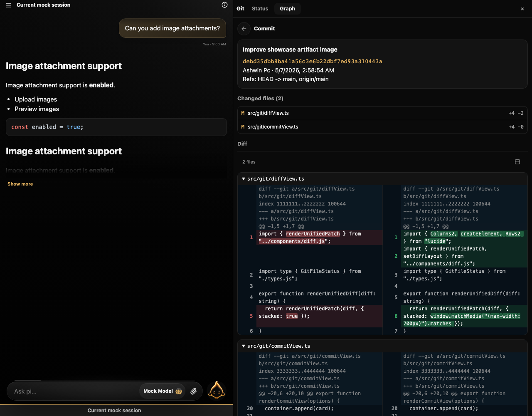Click the code block "const enabled = true;"
Viewport: 532px width, 416px height.
pos(116,127)
